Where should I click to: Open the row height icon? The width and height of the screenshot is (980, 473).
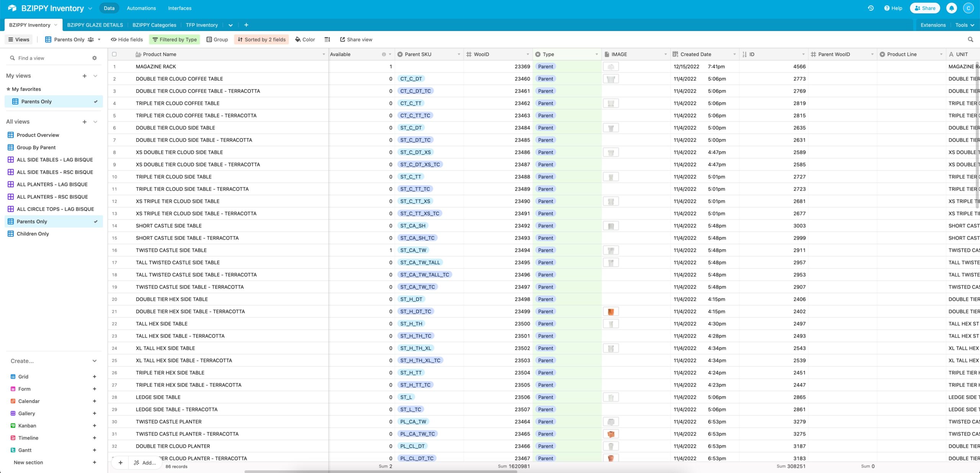[327, 39]
